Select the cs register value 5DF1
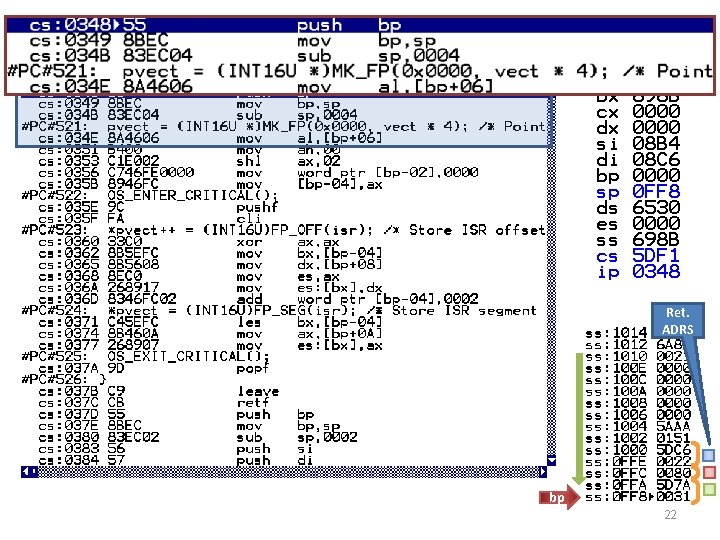Image resolution: width=720 pixels, height=540 pixels. (x=656, y=255)
